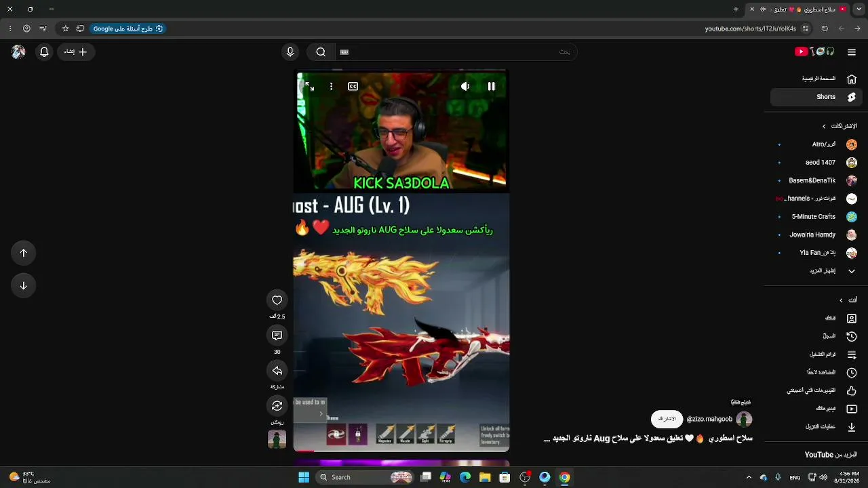Bookmark this page with the star icon

(x=65, y=28)
